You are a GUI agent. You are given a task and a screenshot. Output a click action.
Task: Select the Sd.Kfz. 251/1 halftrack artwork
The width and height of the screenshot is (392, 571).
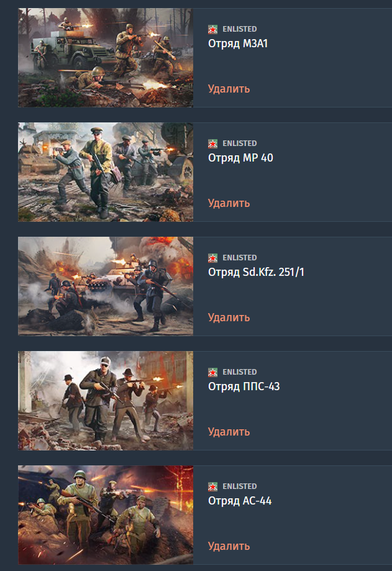point(106,286)
